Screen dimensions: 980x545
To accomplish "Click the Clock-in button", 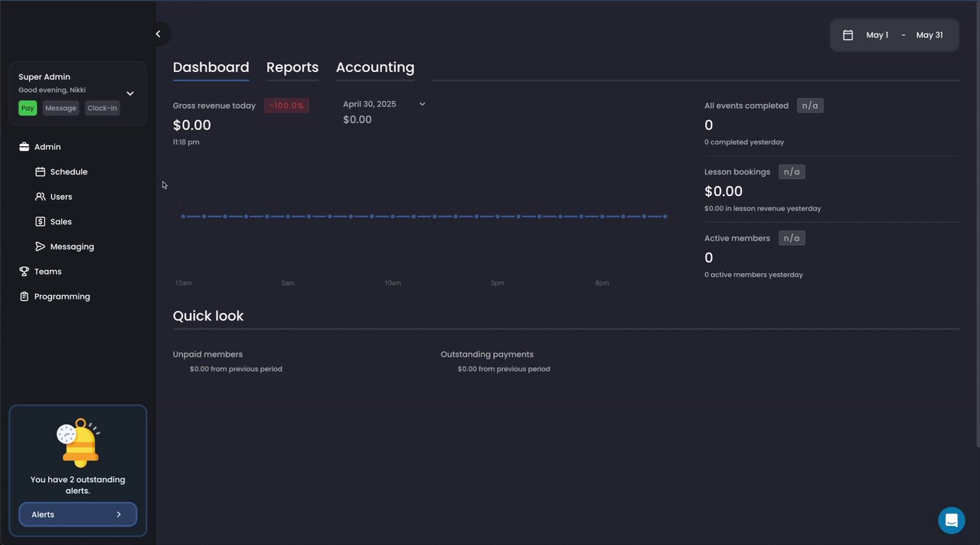I will [102, 109].
